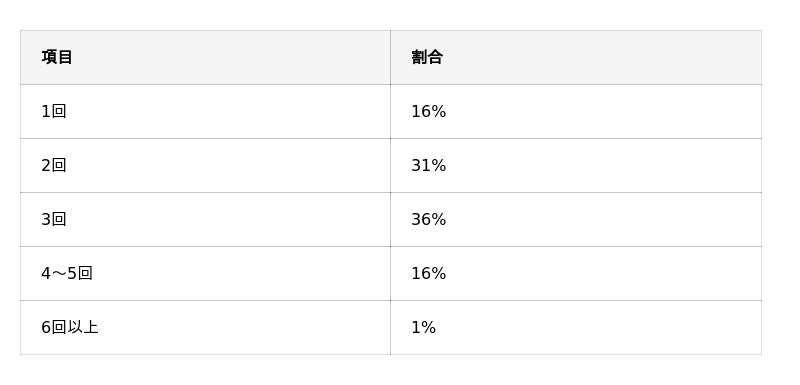
Task: Select the 4〜5回 row label cell
Action: point(205,273)
